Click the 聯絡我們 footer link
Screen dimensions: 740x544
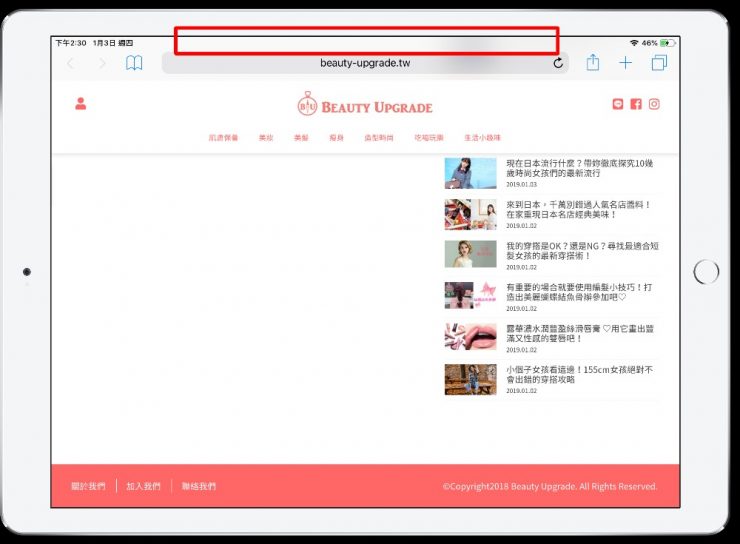click(199, 487)
